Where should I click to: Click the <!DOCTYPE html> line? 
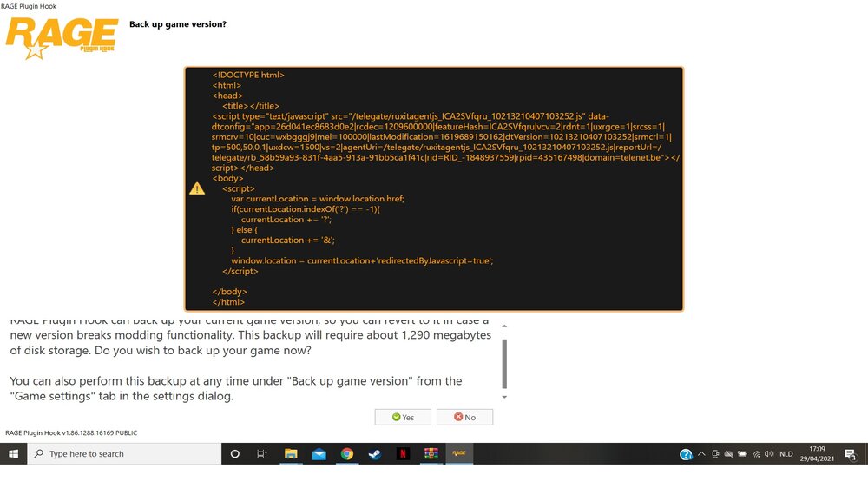(248, 75)
